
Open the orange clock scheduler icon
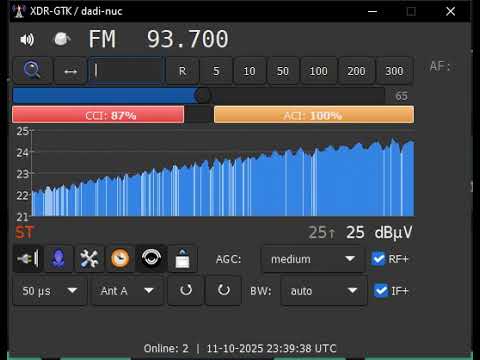(120, 259)
